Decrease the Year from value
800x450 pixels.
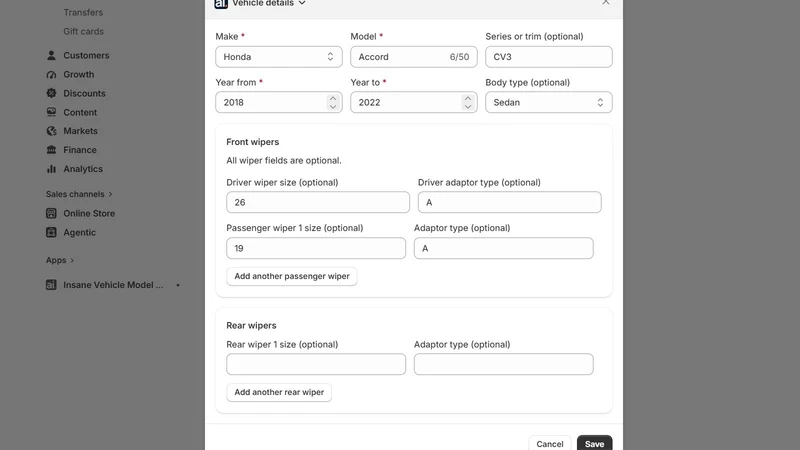click(333, 107)
